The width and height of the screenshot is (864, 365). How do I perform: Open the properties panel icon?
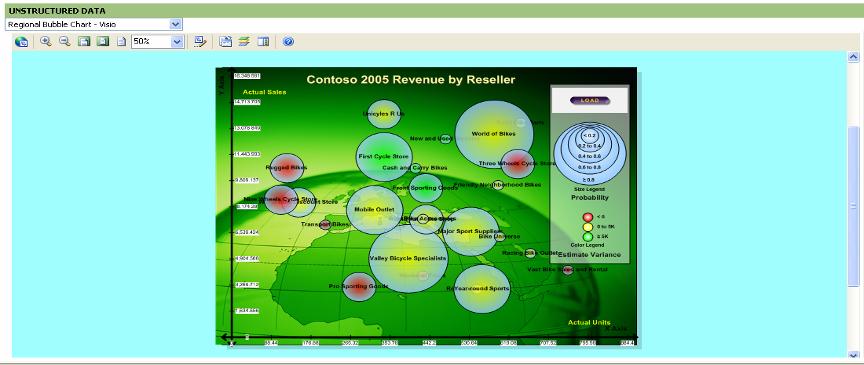point(225,41)
